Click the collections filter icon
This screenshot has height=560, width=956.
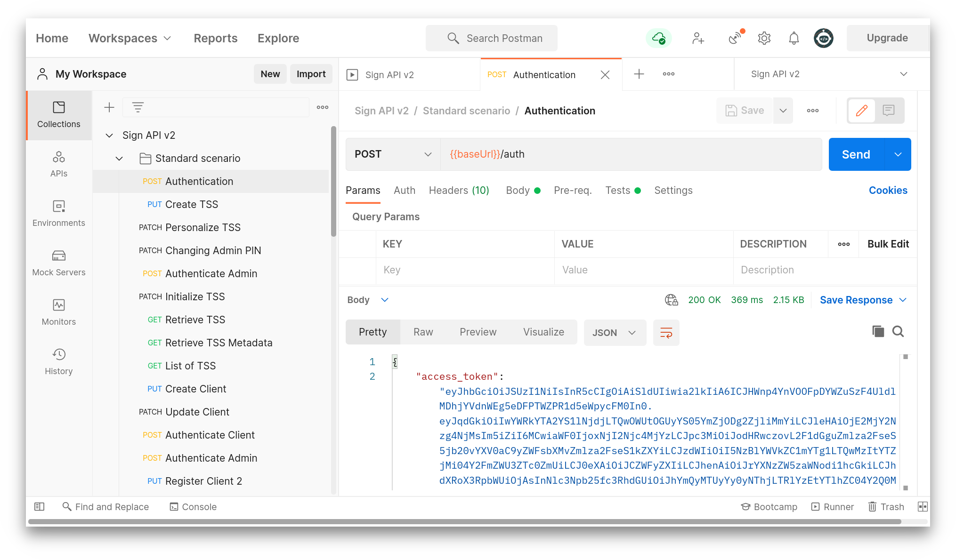click(138, 107)
